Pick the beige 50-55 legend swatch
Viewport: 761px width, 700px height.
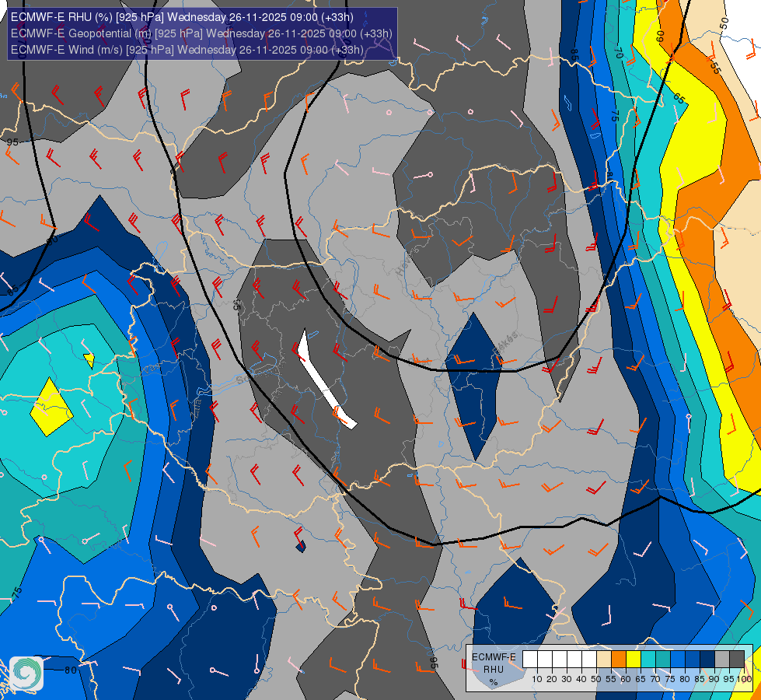[604, 660]
